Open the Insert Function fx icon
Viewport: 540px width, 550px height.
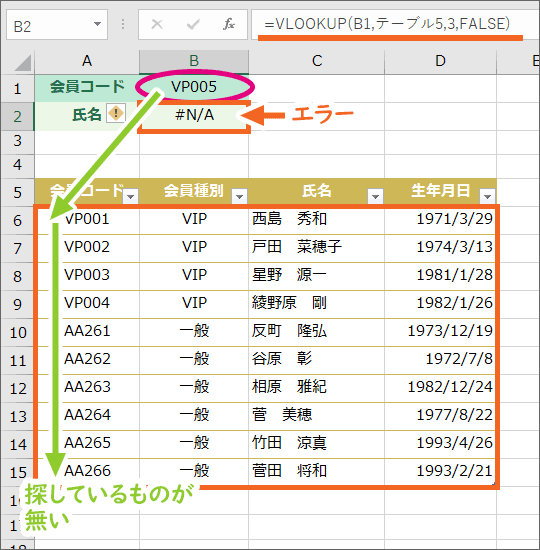229,24
